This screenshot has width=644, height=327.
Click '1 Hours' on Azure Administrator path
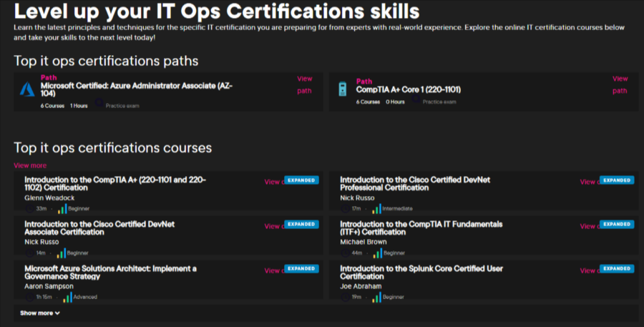pos(79,106)
